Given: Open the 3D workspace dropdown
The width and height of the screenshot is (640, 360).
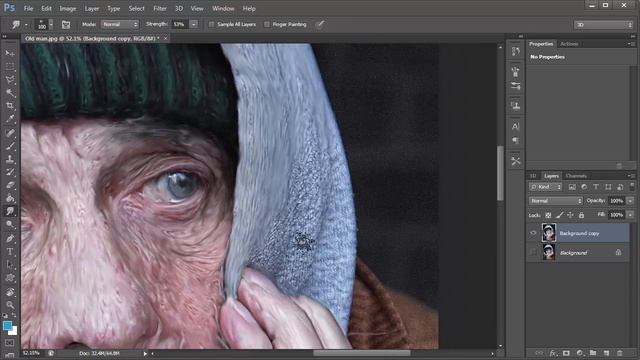Looking at the screenshot, I should coord(603,25).
